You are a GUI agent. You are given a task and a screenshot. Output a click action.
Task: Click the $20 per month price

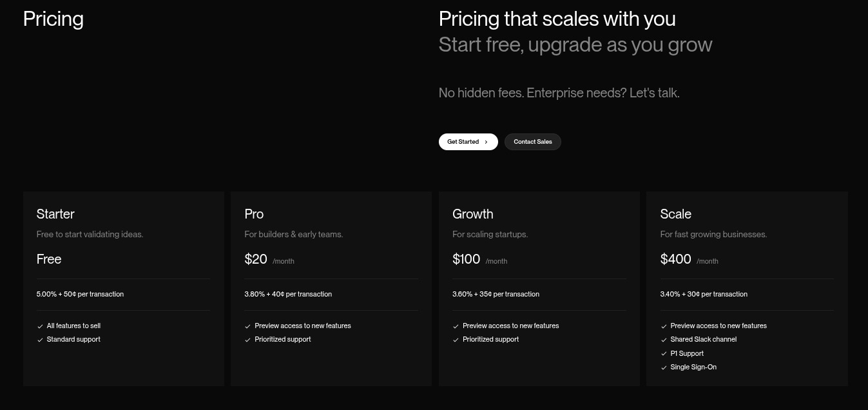pos(269,259)
